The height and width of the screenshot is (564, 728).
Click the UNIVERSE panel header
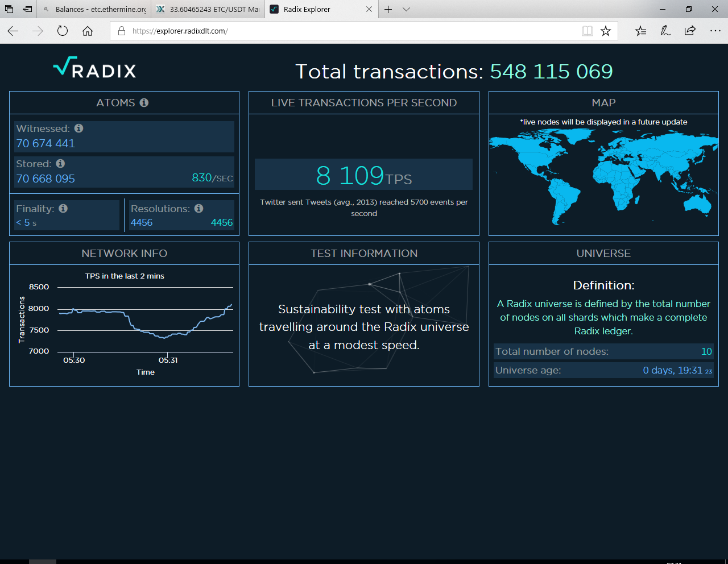click(x=603, y=254)
